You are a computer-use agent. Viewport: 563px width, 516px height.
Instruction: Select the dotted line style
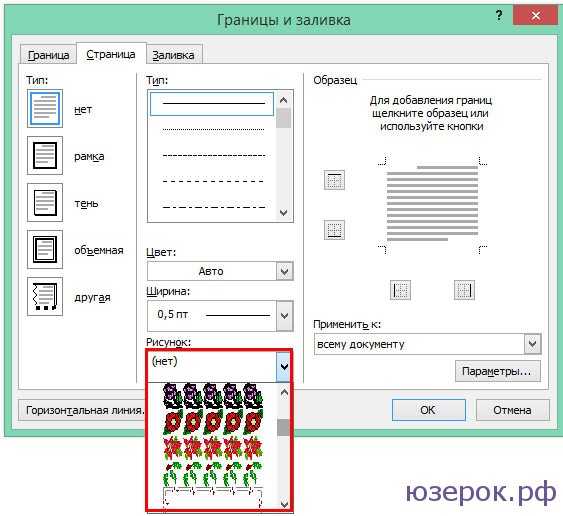tap(213, 129)
